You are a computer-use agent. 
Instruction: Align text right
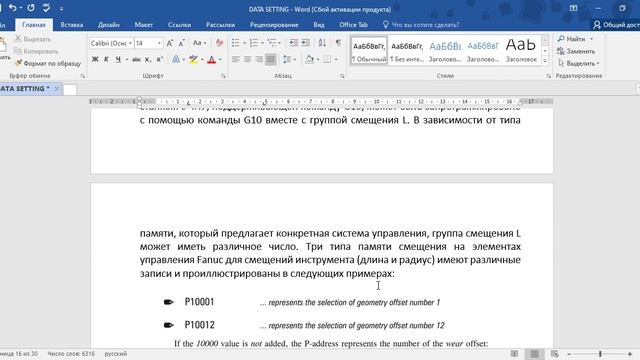(259, 60)
